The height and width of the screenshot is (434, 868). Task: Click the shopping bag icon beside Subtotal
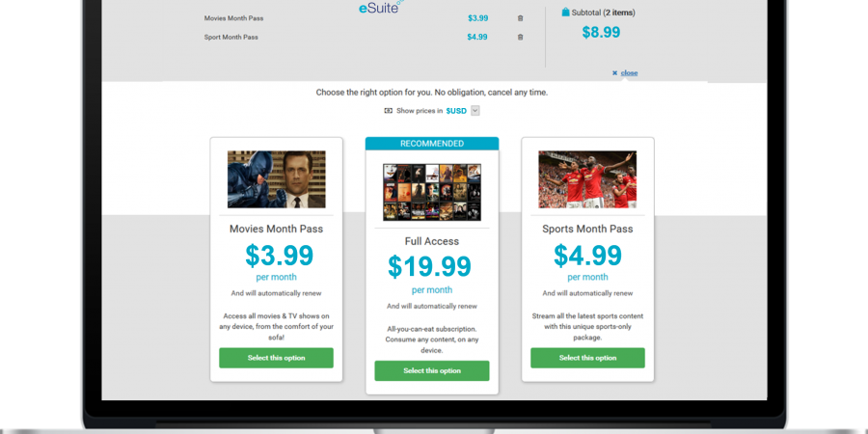565,12
